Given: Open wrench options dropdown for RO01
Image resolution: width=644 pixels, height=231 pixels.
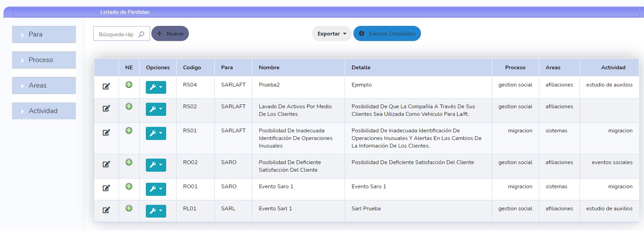Looking at the screenshot, I should click(156, 189).
